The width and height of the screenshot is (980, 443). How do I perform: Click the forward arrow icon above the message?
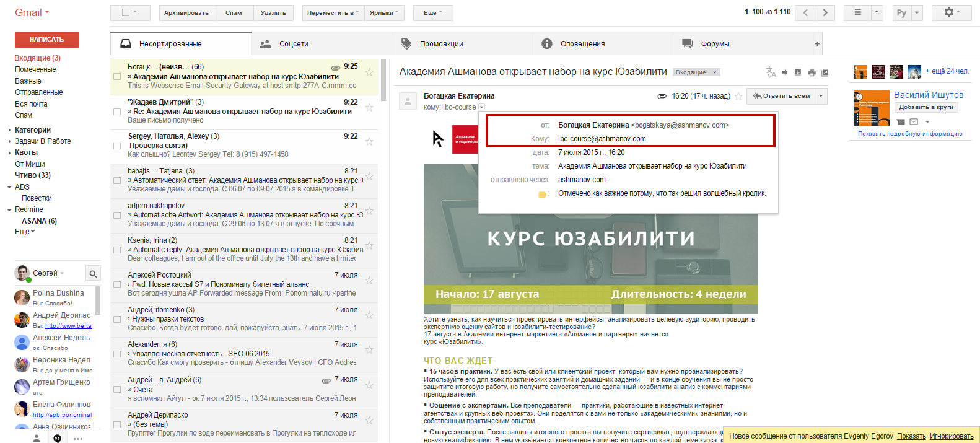point(785,72)
